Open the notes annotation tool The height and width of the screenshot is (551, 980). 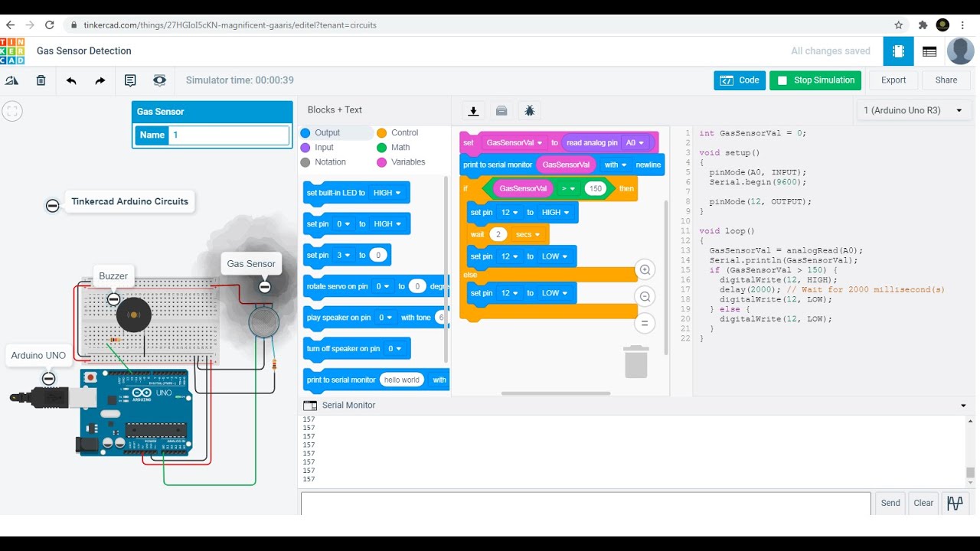point(130,80)
